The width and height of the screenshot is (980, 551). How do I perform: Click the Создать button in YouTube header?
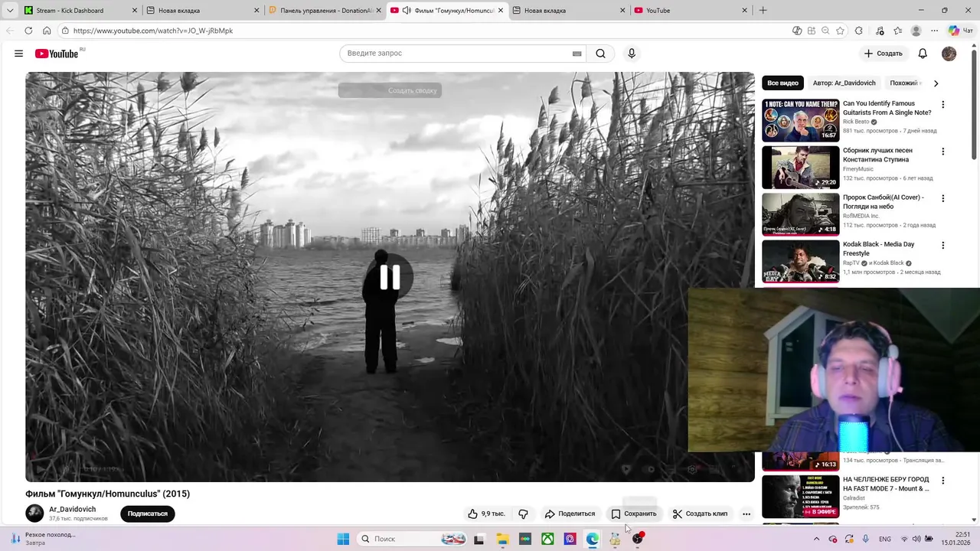point(883,54)
